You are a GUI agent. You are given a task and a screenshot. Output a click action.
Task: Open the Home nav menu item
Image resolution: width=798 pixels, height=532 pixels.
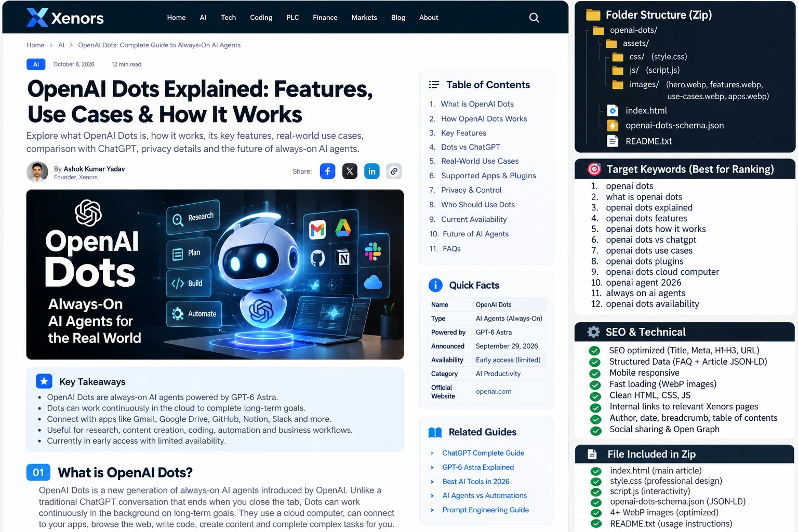176,18
